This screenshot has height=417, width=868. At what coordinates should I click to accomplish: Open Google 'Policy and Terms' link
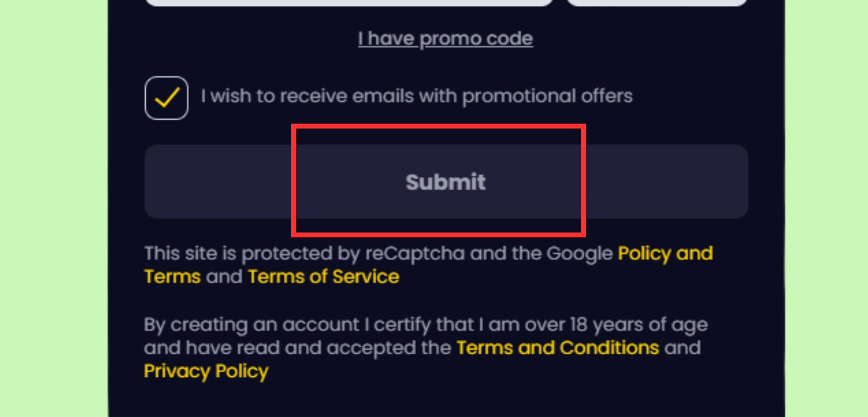665,254
